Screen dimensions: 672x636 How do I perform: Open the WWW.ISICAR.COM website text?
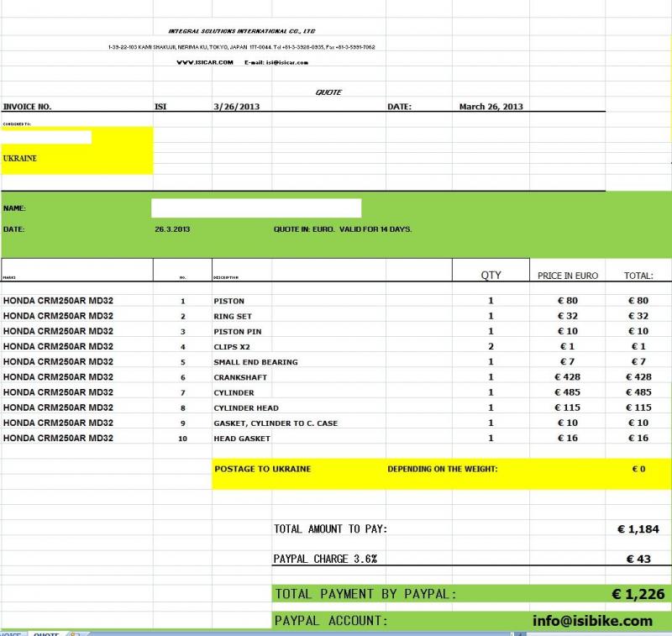pyautogui.click(x=205, y=62)
